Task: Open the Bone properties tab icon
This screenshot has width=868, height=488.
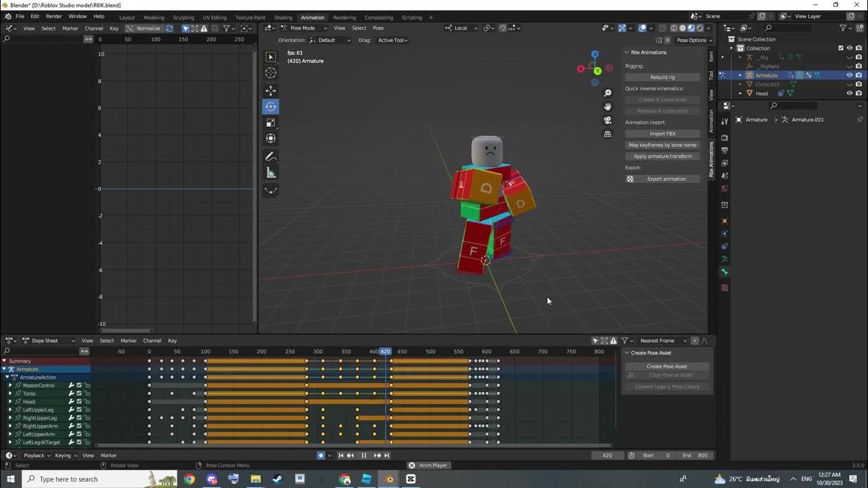Action: pos(724,272)
